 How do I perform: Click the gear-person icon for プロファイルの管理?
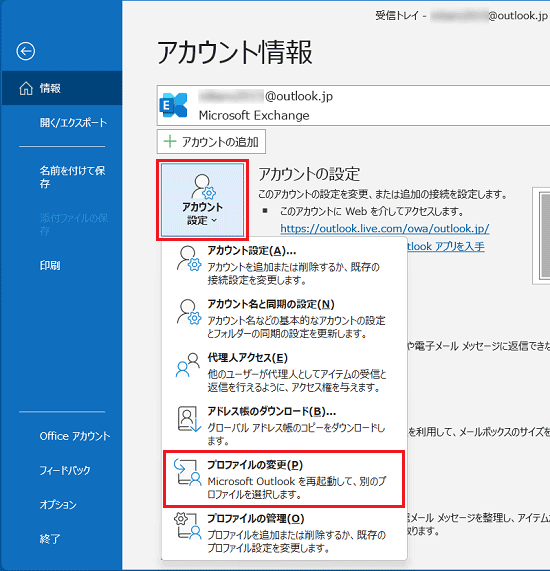click(x=188, y=525)
